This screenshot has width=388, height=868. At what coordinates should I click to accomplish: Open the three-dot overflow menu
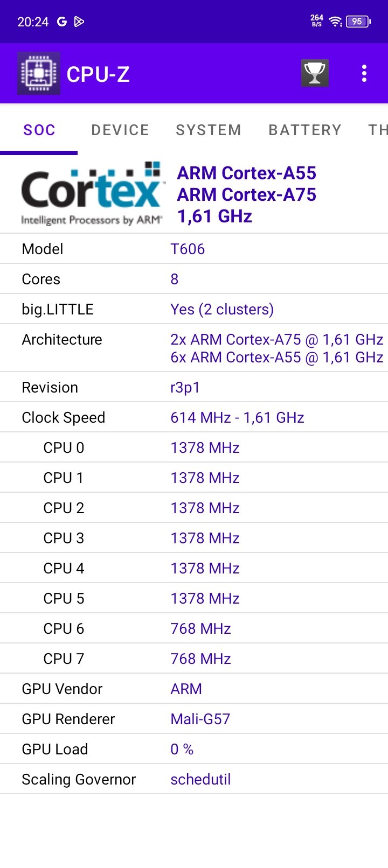coord(364,73)
